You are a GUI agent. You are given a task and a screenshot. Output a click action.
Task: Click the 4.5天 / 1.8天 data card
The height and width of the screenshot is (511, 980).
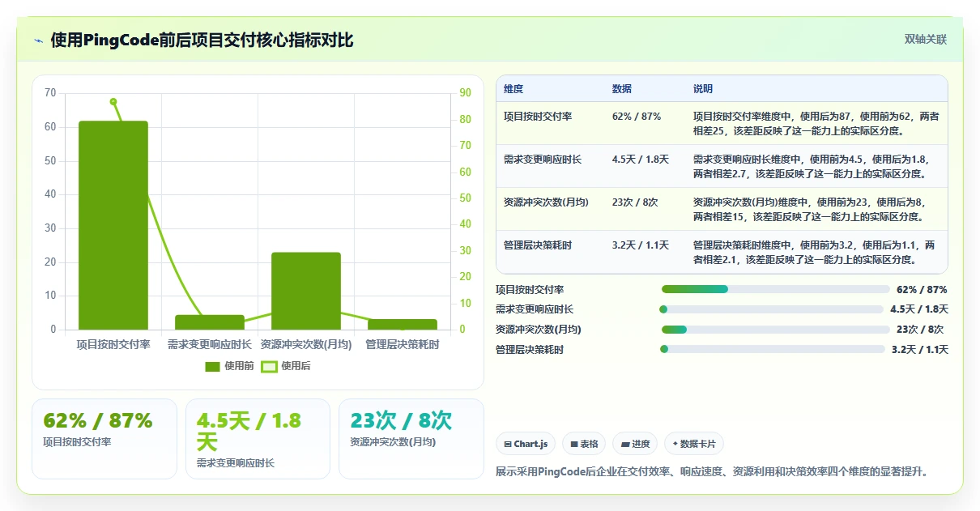click(x=258, y=439)
